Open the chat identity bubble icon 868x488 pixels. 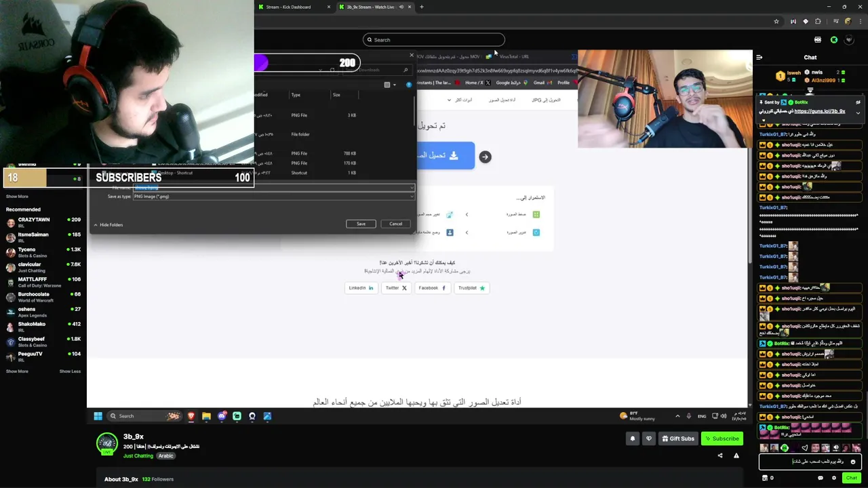click(x=821, y=478)
